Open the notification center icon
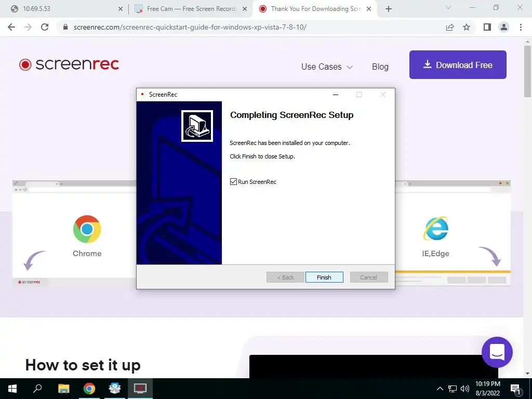This screenshot has width=532, height=399. [516, 389]
